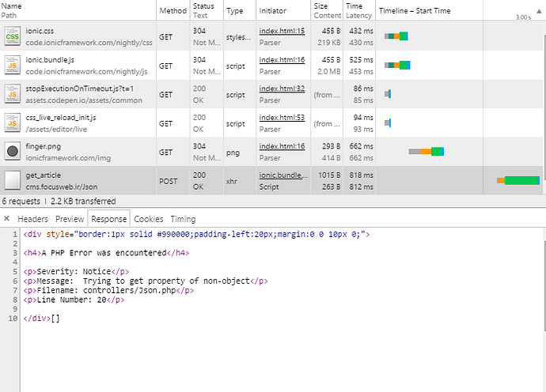Sort by the Time column header
The image size is (546, 392).
(x=359, y=10)
